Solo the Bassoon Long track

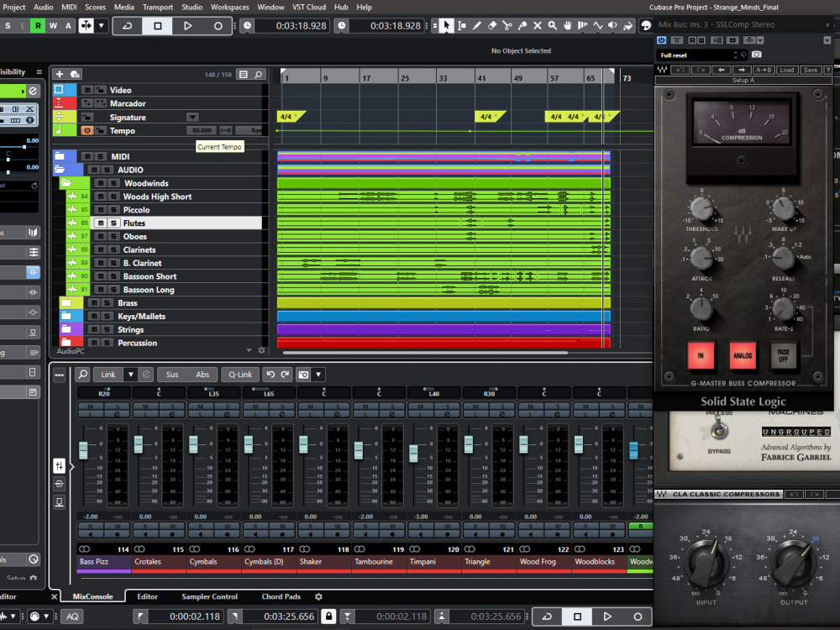pos(113,289)
